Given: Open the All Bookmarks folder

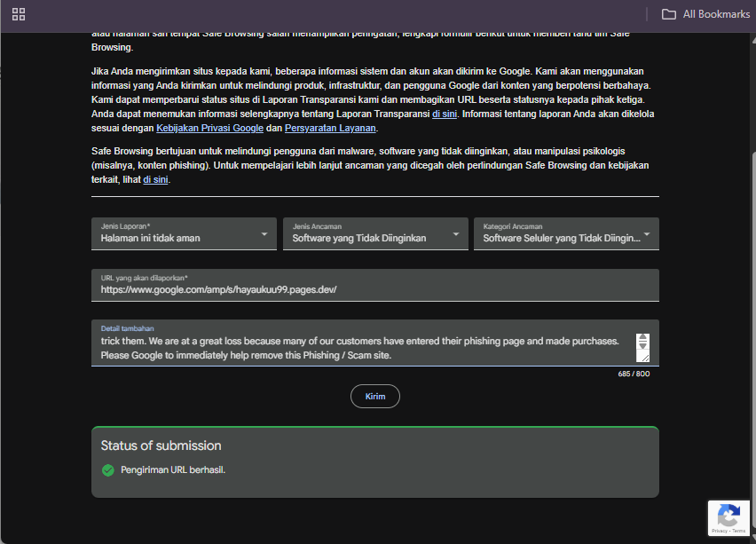Looking at the screenshot, I should [705, 14].
